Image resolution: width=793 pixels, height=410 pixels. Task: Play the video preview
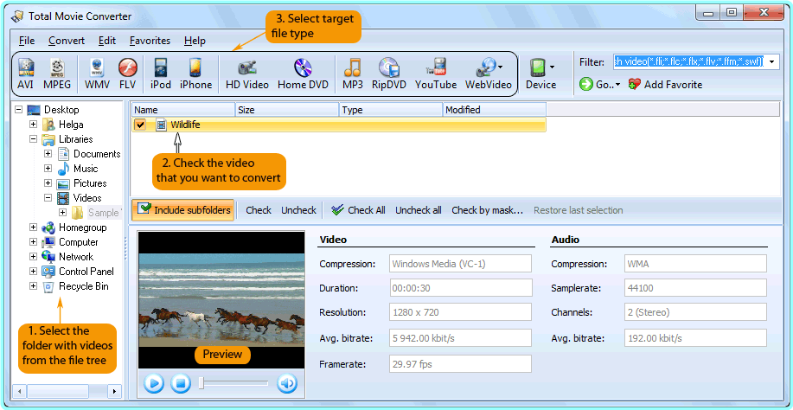click(x=154, y=384)
